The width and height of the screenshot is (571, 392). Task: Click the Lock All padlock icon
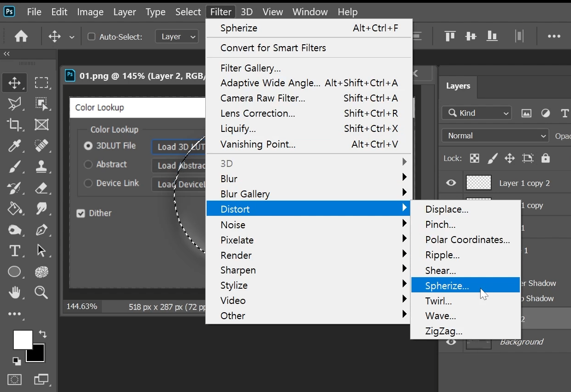coord(546,158)
